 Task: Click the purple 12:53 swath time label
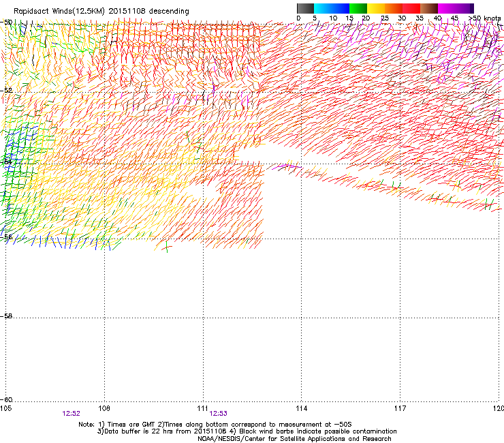[x=218, y=414]
